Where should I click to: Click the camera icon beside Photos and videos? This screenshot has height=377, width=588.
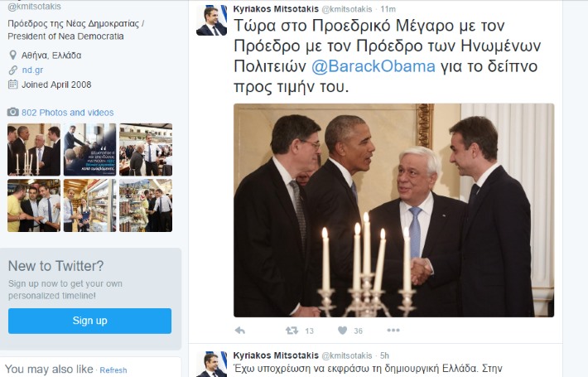(x=13, y=112)
